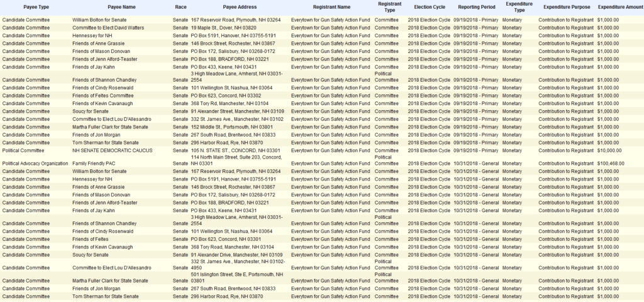Select the Political Advocacy Organization payee type
Screen dimensions: 644x302
(x=34, y=163)
